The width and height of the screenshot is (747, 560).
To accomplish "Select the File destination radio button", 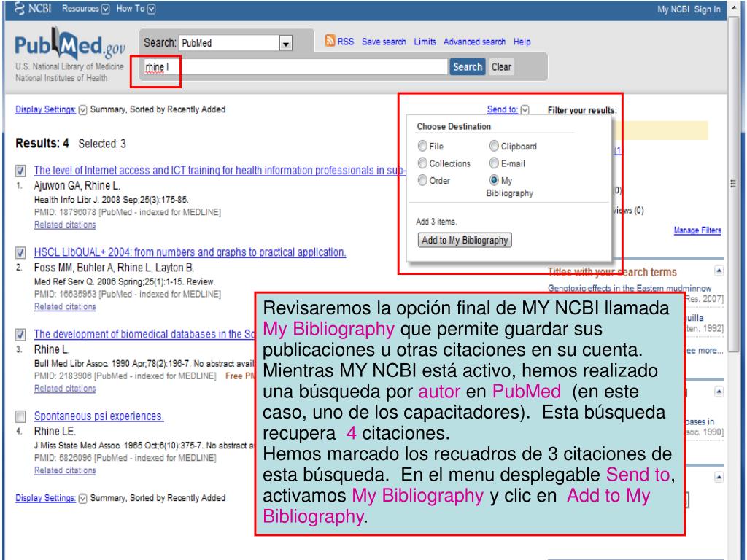I will (x=422, y=146).
